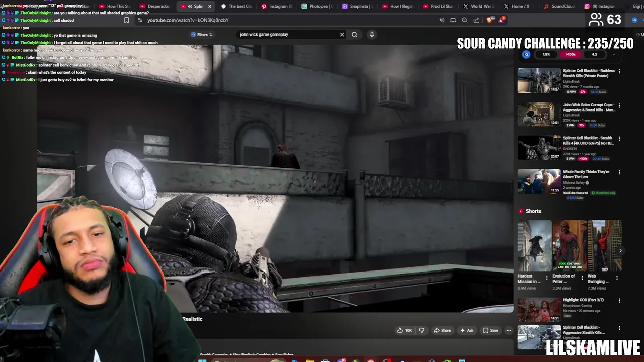Click the Share button below the video

[x=442, y=330]
